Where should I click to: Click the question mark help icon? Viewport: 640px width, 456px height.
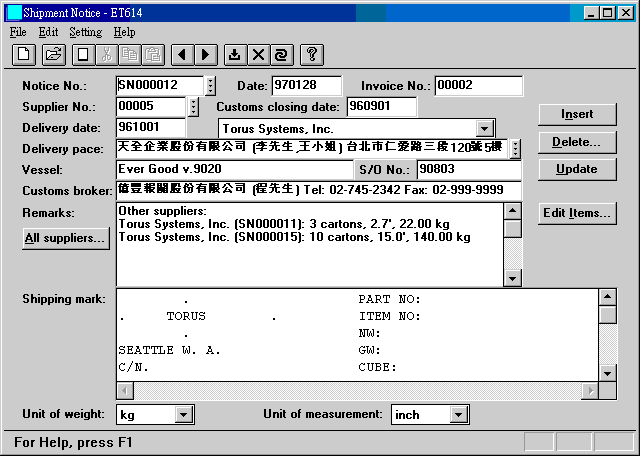click(311, 54)
